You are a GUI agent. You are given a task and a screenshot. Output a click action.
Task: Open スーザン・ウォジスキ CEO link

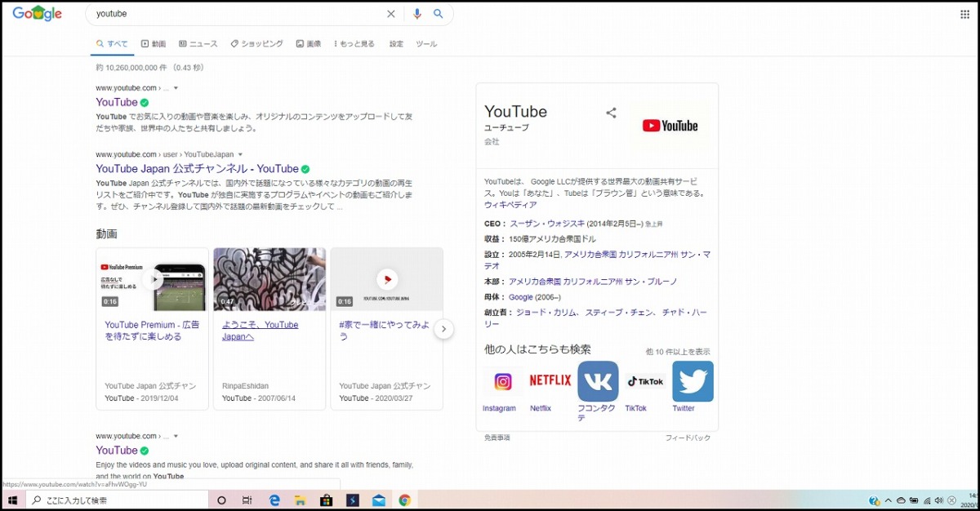point(547,224)
